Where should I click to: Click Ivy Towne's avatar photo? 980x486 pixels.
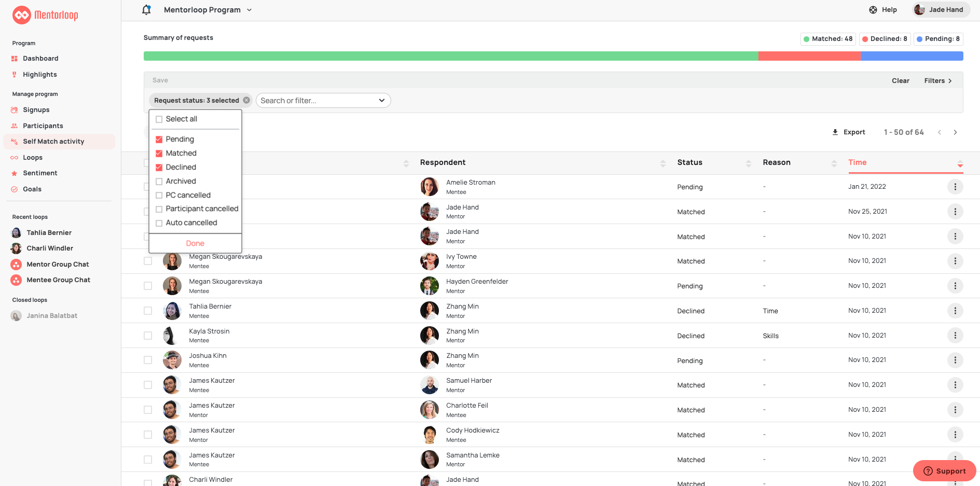click(430, 261)
